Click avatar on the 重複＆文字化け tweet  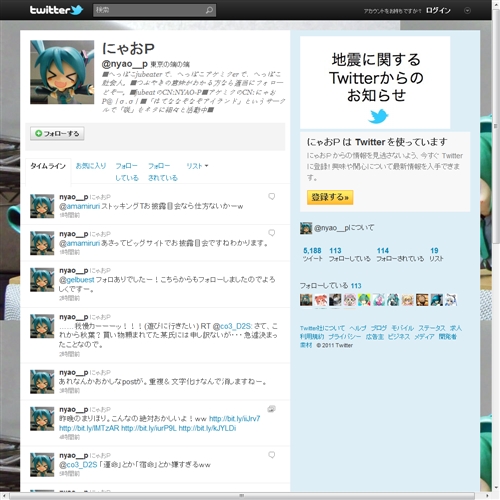(x=42, y=382)
